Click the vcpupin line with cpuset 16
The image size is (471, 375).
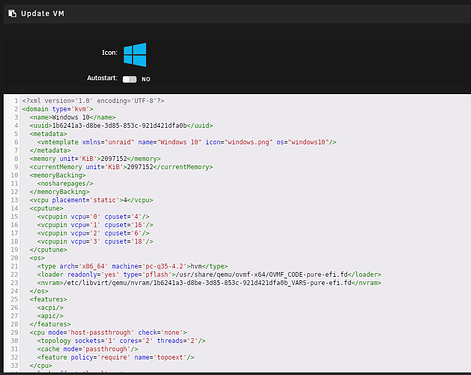point(95,225)
